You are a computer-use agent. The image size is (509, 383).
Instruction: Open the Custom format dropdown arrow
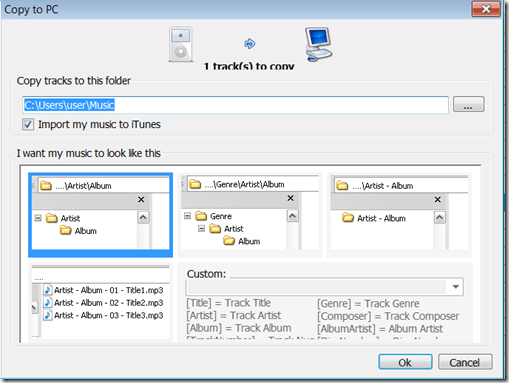(456, 287)
